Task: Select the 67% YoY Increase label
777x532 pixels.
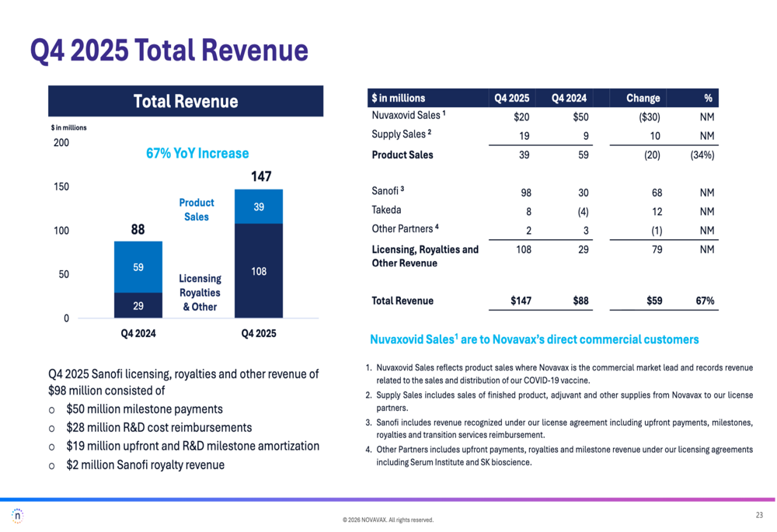Action: (197, 153)
